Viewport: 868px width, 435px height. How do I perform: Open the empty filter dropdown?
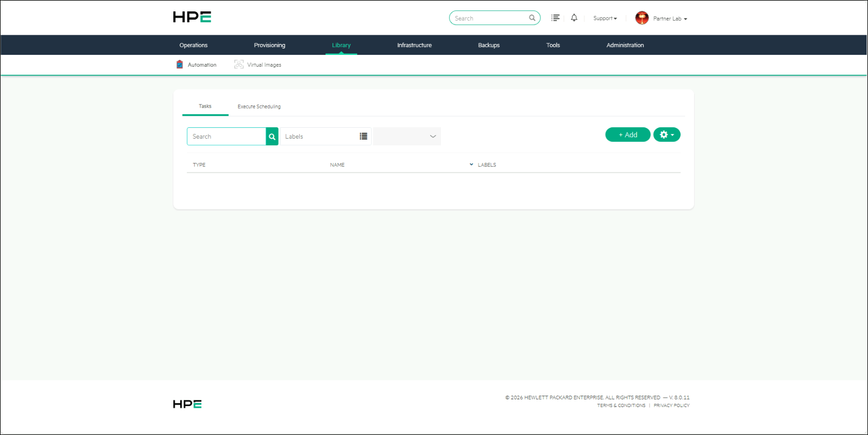pyautogui.click(x=407, y=137)
